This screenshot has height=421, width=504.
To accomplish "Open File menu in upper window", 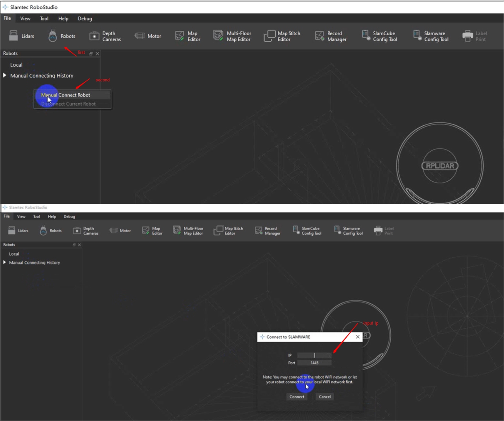I will point(7,18).
